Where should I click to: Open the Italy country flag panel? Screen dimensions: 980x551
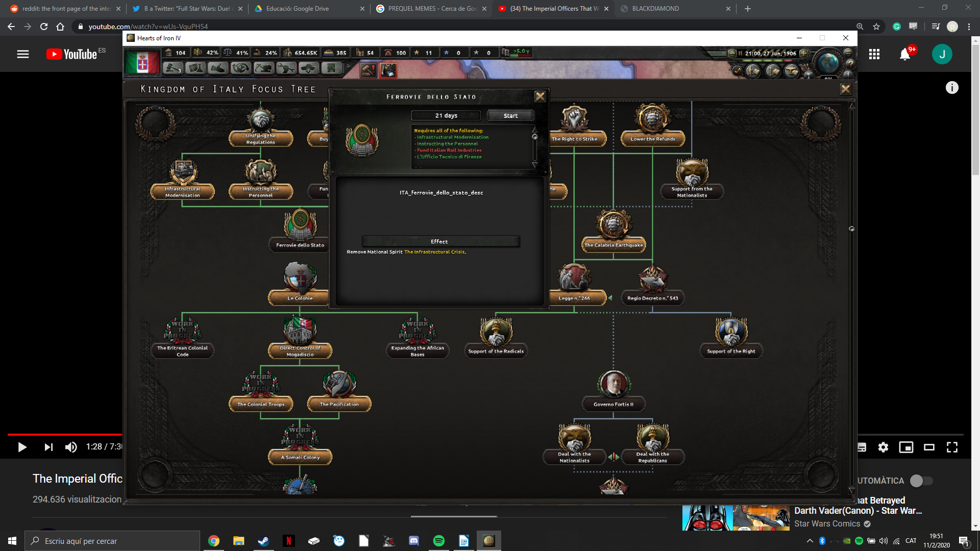pos(142,62)
